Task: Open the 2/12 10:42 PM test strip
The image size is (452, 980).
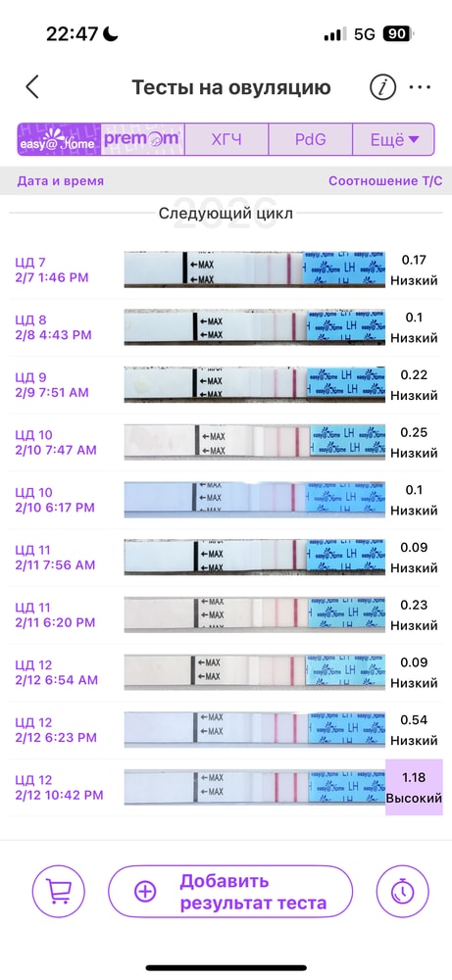Action: point(255,787)
